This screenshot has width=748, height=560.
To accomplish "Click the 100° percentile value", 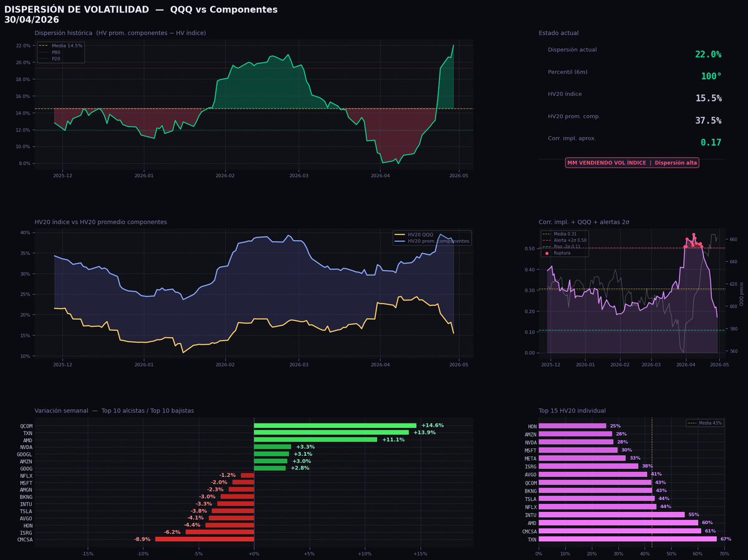I will pyautogui.click(x=711, y=77).
